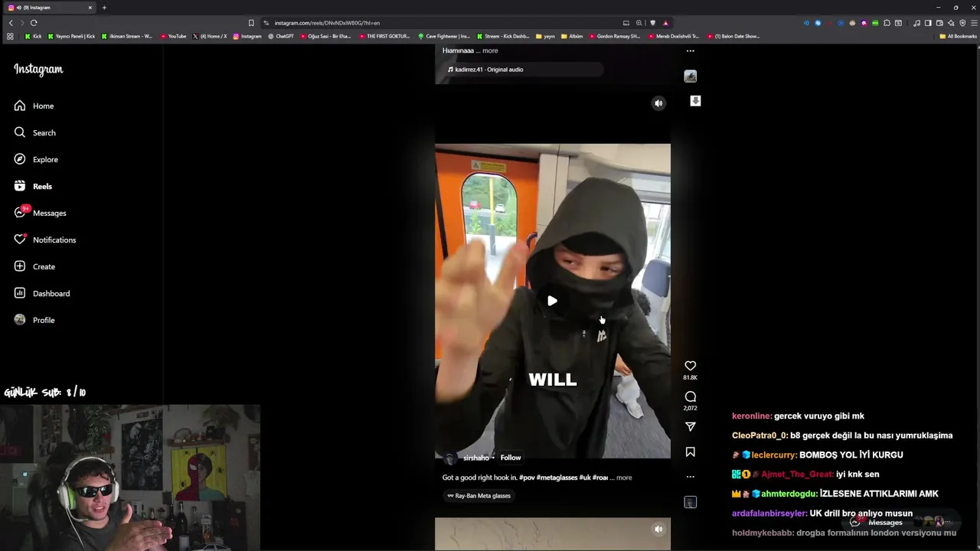Open the ChatGPT bookmark
Image resolution: width=980 pixels, height=551 pixels.
tap(281, 36)
